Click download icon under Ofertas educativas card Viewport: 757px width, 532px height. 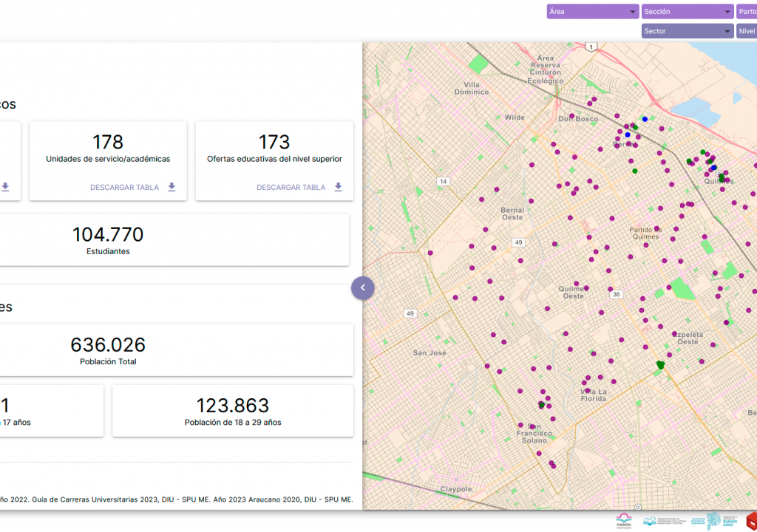[338, 187]
